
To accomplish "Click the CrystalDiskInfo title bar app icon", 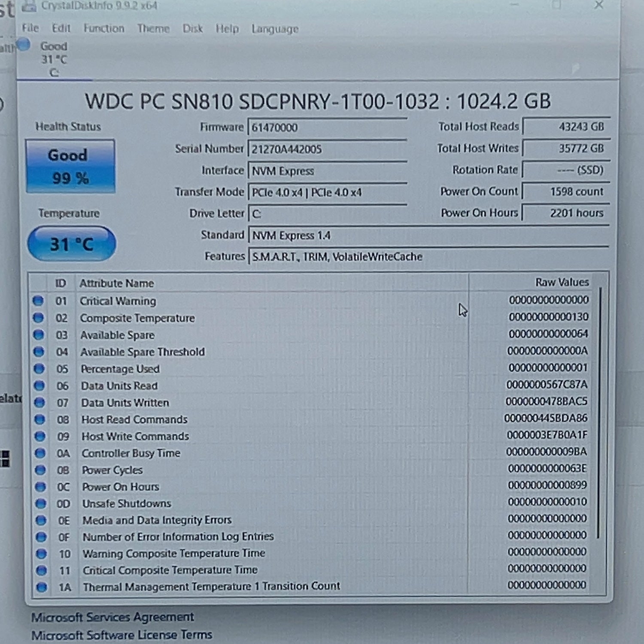I will (29, 6).
